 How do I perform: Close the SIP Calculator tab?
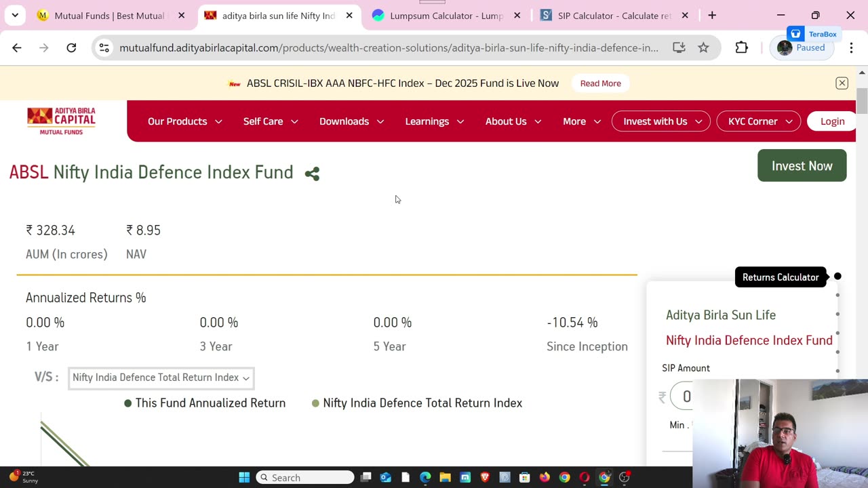click(685, 15)
